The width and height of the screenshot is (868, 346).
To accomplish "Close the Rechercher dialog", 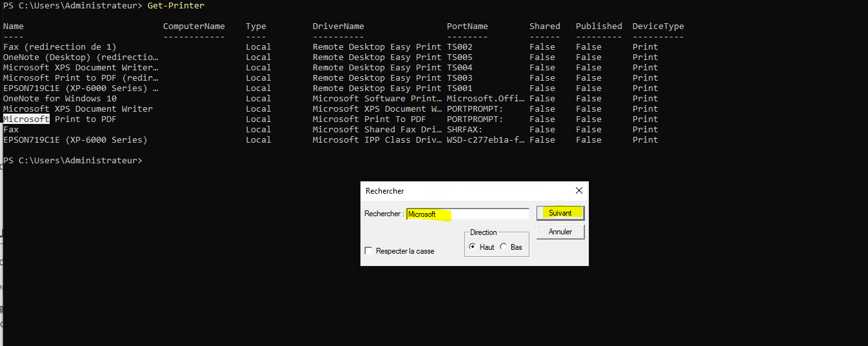I will pos(578,190).
